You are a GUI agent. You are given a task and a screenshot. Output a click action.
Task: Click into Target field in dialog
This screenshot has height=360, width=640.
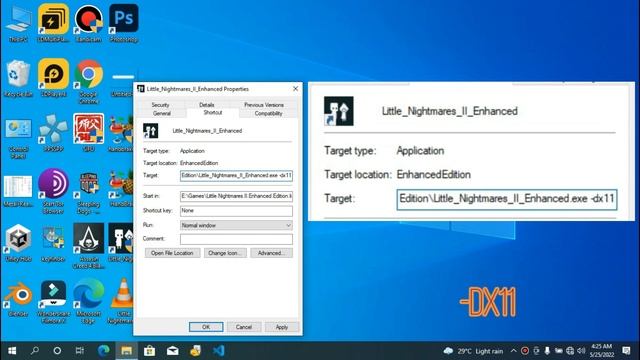point(236,176)
